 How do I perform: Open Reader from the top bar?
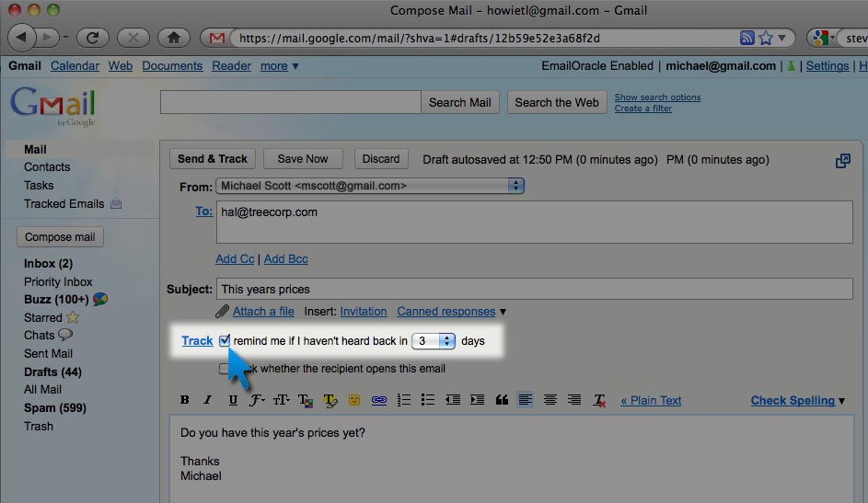coord(231,66)
